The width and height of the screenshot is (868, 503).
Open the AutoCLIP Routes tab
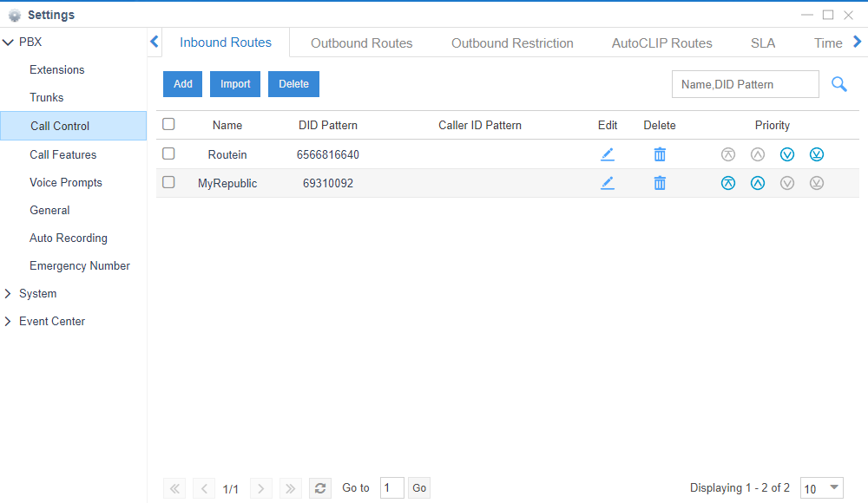(661, 42)
